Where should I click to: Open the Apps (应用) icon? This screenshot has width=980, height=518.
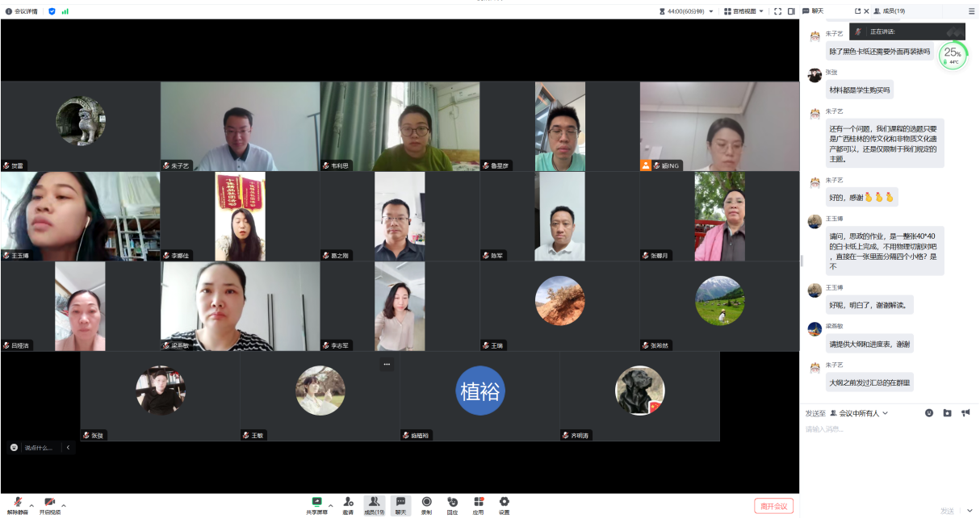pos(479,503)
